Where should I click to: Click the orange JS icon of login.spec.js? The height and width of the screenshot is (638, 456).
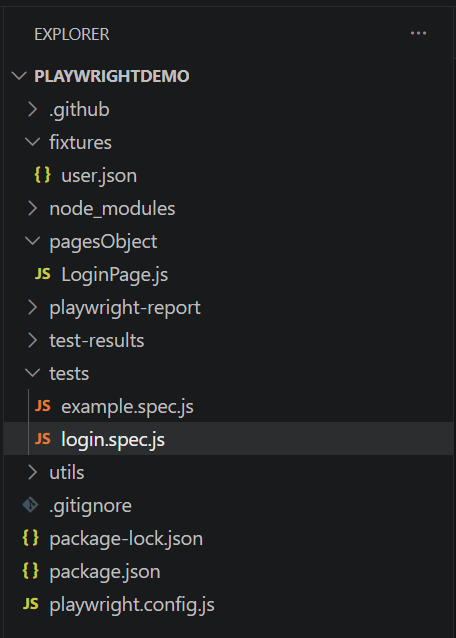42,439
